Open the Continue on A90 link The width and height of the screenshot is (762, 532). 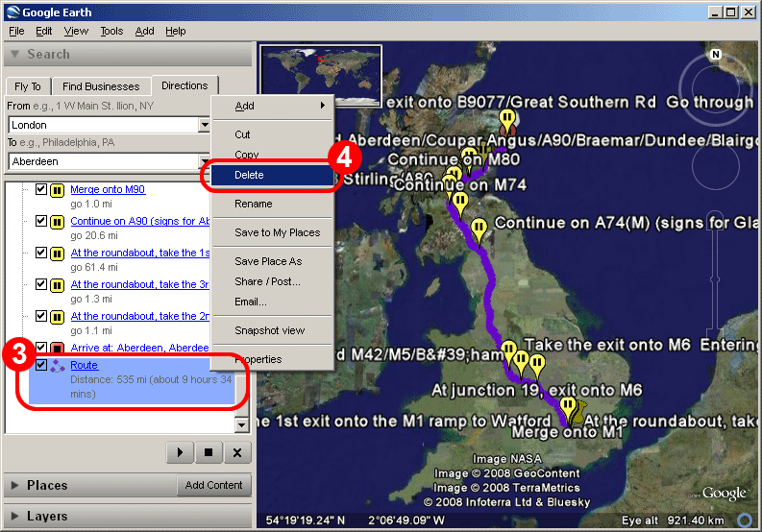click(140, 221)
